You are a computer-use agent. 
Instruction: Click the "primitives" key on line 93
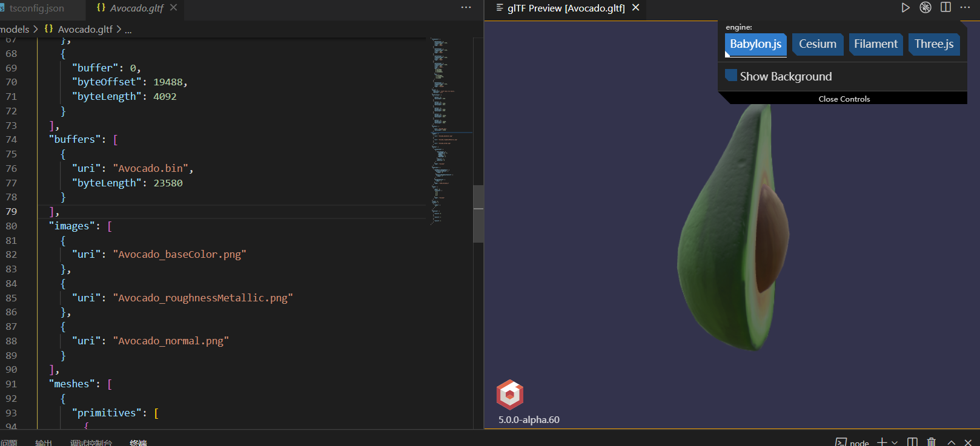(107, 413)
